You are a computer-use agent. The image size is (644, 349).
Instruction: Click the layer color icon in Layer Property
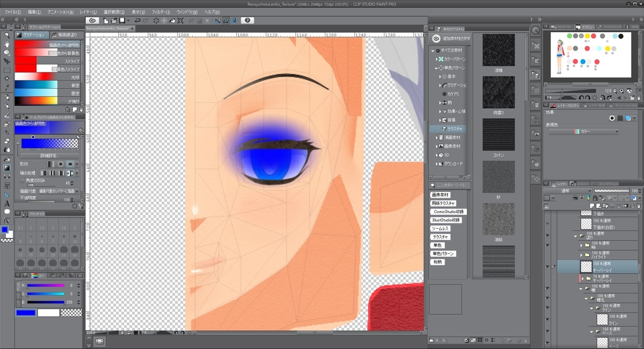point(627,118)
